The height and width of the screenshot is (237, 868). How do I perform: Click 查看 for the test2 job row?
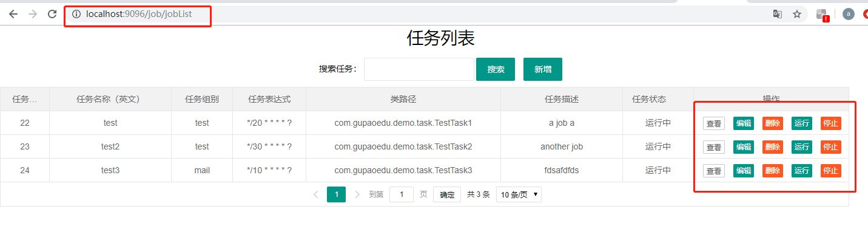point(714,147)
